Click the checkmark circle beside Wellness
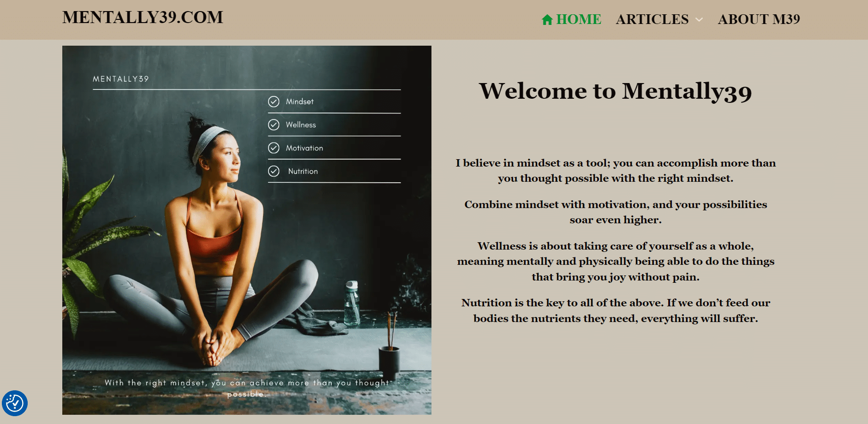Viewport: 868px width, 424px height. point(274,125)
